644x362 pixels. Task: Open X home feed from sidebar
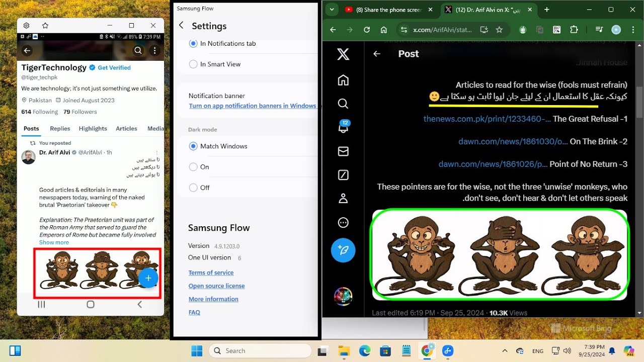[343, 80]
